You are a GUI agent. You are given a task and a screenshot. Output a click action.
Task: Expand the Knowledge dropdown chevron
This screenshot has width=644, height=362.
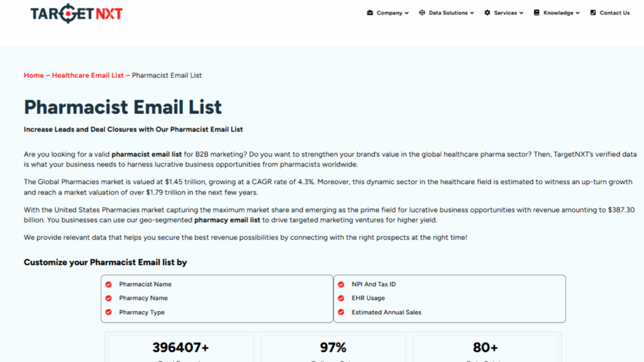coord(578,13)
